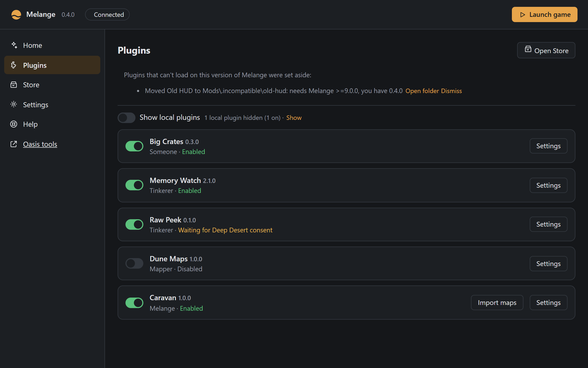Click the Plugins puzzle piece icon

tap(14, 65)
